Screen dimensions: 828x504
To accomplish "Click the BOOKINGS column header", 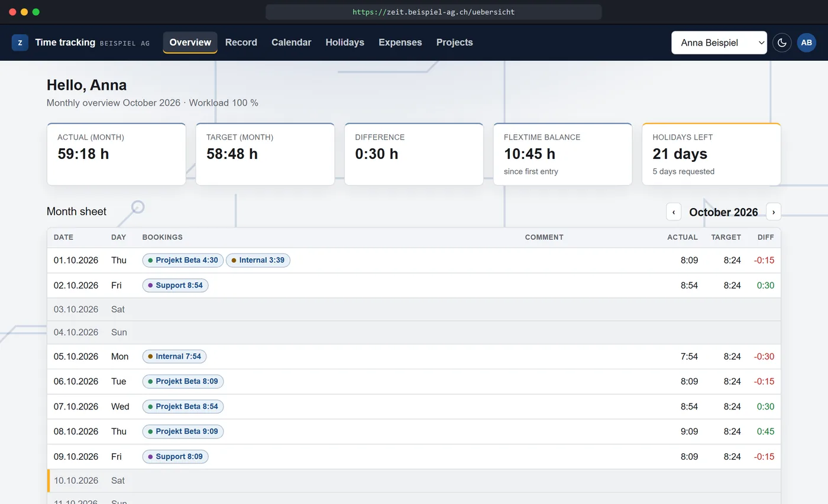I will [163, 238].
